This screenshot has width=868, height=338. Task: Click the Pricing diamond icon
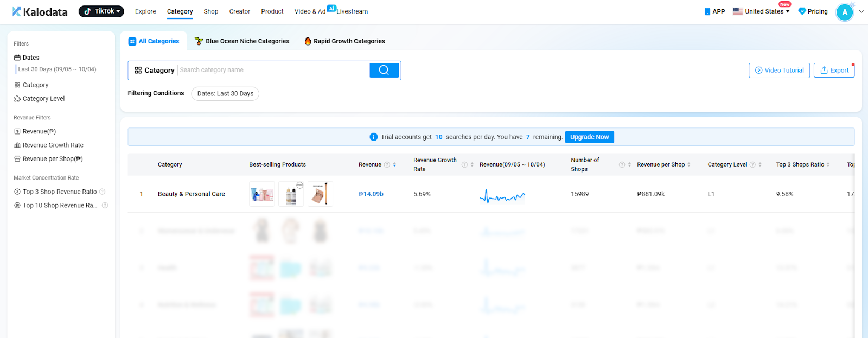[802, 11]
